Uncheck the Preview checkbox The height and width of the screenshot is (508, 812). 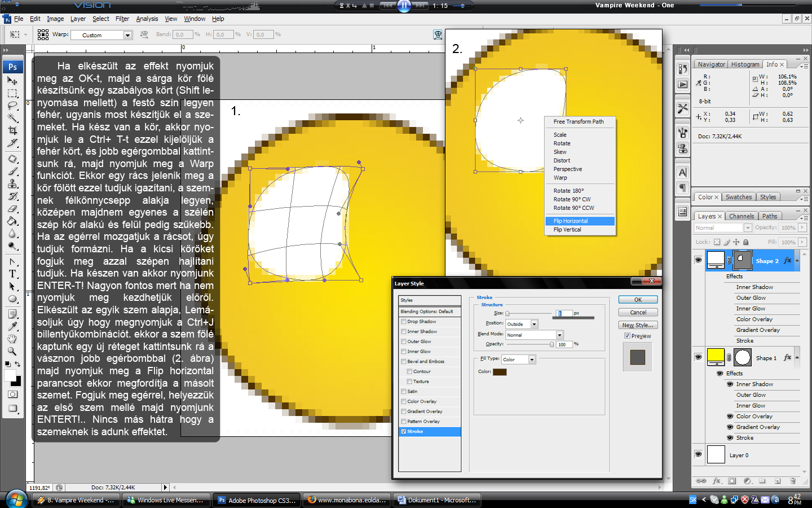627,336
